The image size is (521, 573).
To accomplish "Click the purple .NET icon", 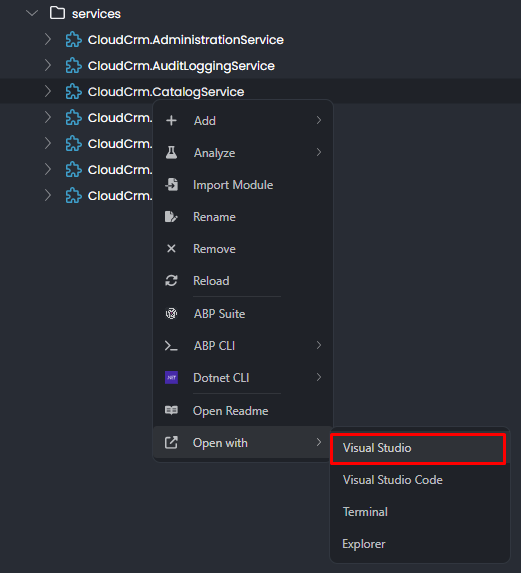I will 171,377.
